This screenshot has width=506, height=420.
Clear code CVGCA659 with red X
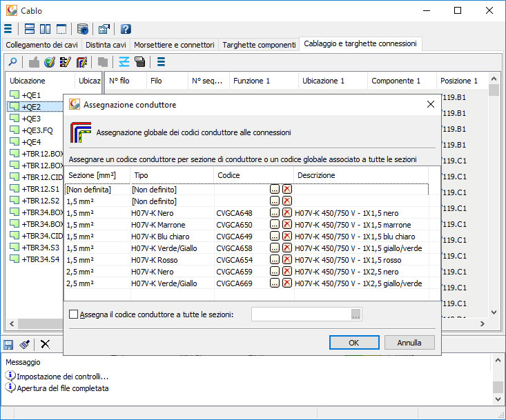[287, 272]
